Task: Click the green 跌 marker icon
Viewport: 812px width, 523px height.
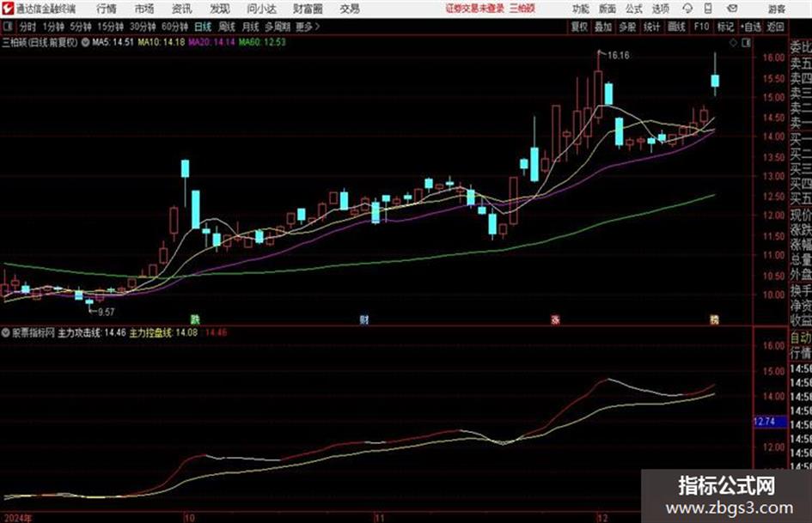Action: pos(195,319)
